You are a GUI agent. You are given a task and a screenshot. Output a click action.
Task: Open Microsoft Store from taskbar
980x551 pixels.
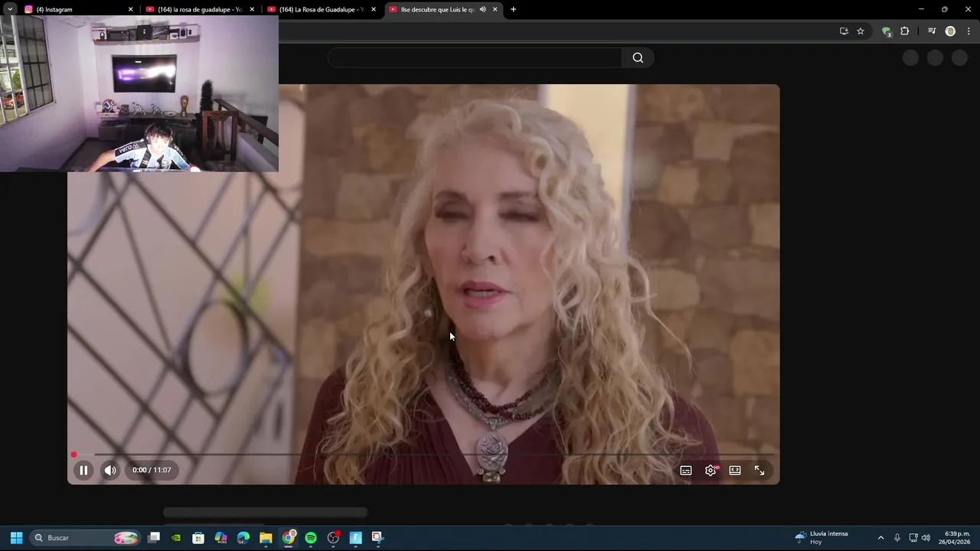pyautogui.click(x=198, y=538)
